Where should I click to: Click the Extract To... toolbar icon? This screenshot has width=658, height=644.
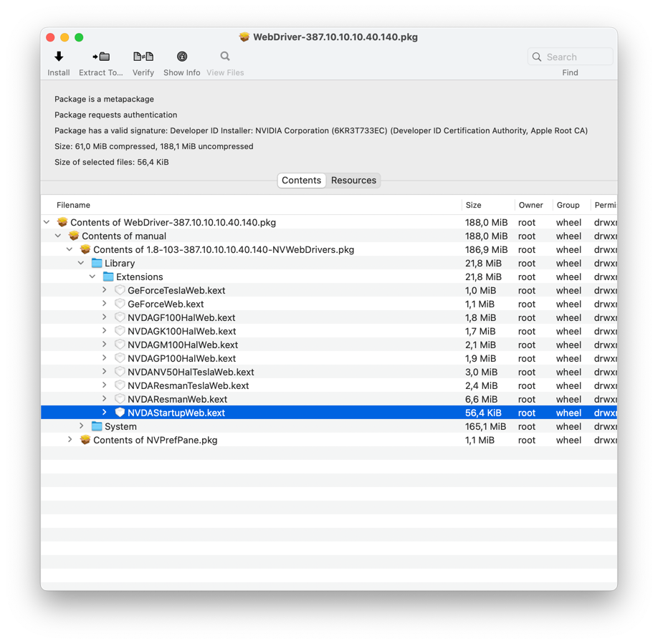[x=101, y=56]
